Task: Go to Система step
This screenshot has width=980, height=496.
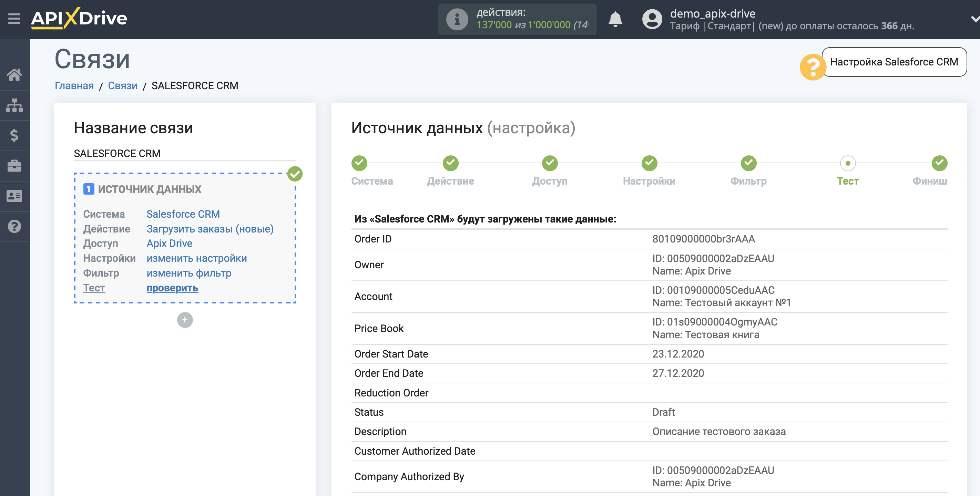Action: point(372,181)
